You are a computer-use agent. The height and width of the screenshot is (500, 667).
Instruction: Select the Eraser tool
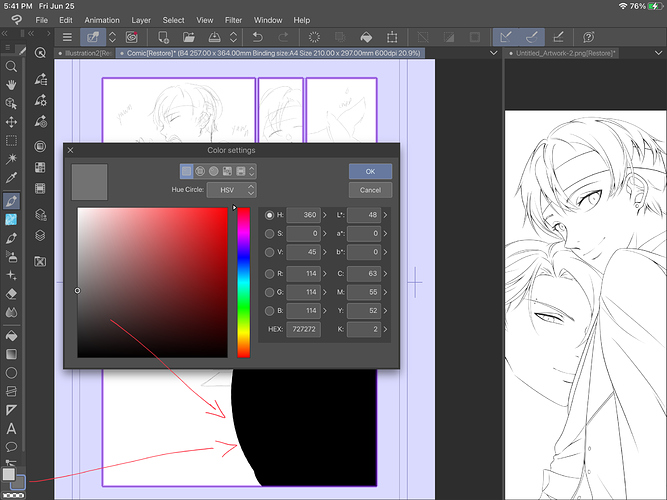[x=11, y=294]
